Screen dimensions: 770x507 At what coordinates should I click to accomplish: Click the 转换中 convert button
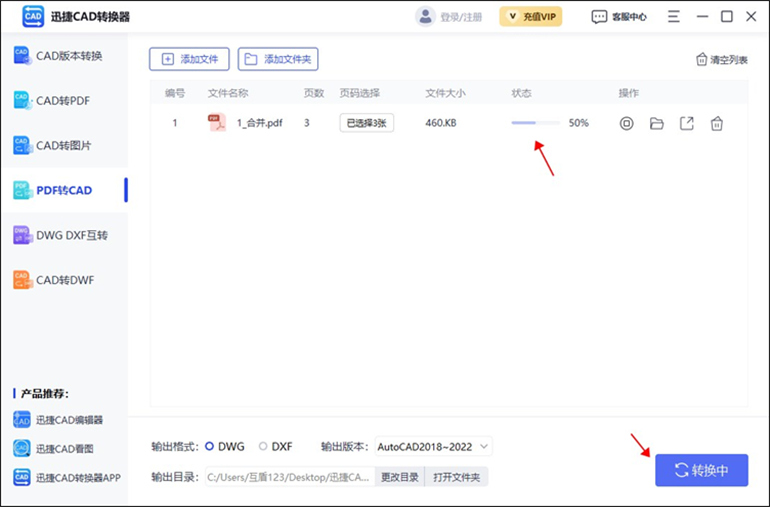pyautogui.click(x=701, y=470)
